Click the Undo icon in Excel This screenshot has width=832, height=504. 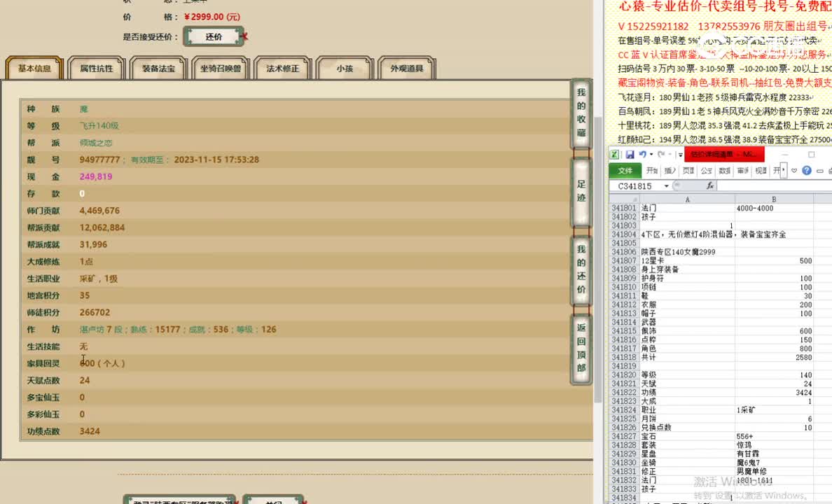(644, 154)
